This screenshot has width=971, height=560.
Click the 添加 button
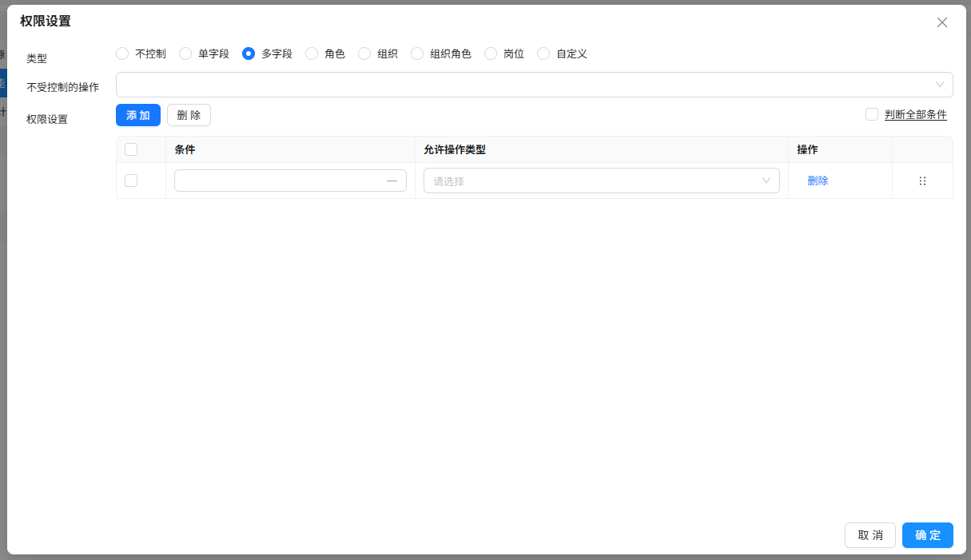pos(138,115)
